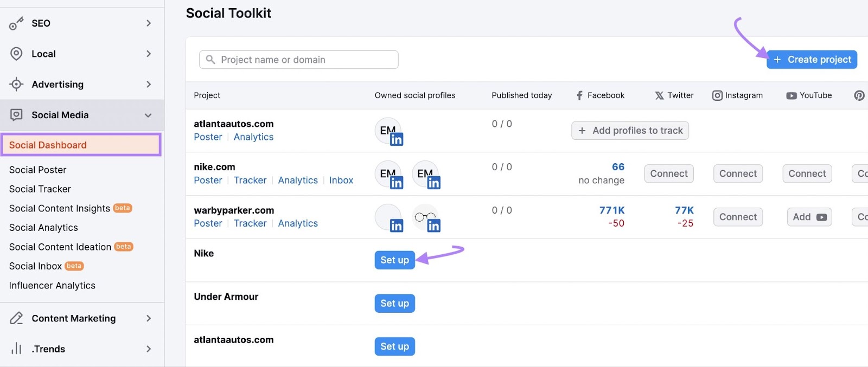The width and height of the screenshot is (868, 367).
Task: Open Social Tracker in sidebar
Action: pyautogui.click(x=40, y=189)
